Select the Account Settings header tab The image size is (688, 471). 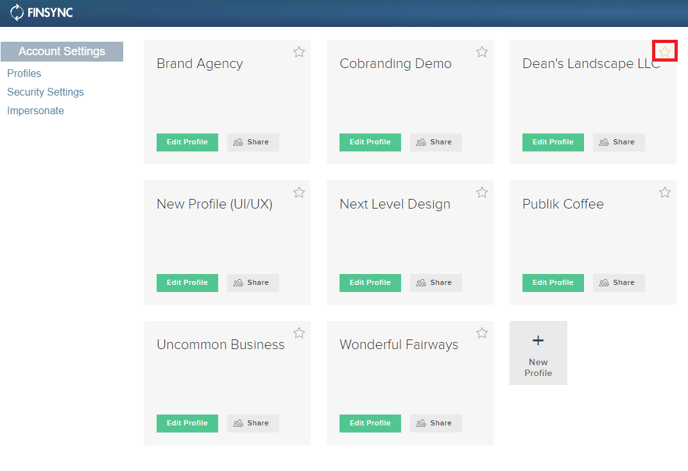[x=62, y=51]
